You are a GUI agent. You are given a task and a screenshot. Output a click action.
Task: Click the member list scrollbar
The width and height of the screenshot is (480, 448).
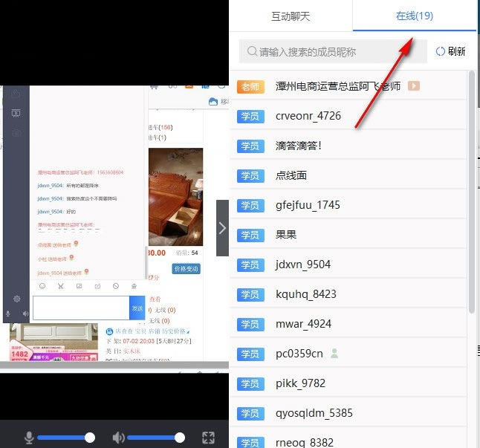point(472,192)
